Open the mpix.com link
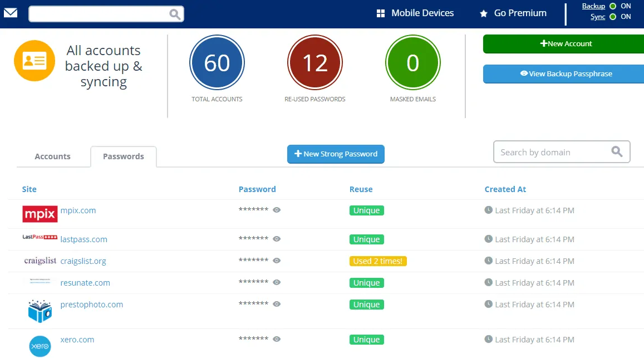The height and width of the screenshot is (358, 644). click(78, 210)
